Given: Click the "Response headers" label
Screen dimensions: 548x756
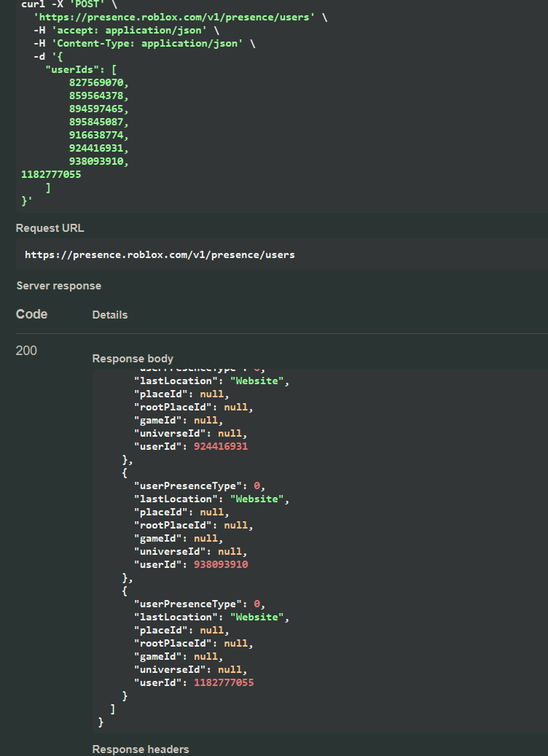Looking at the screenshot, I should tap(141, 749).
